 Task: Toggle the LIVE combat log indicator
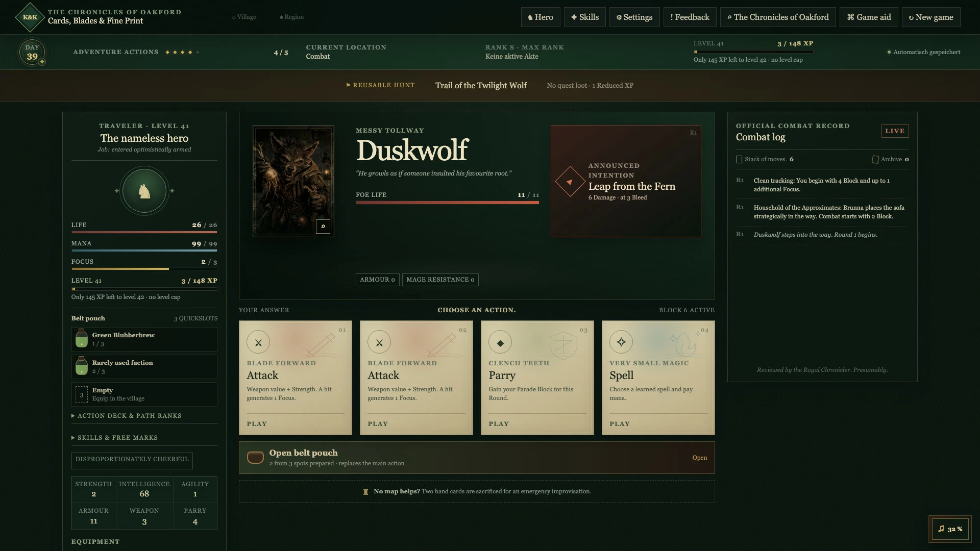(x=895, y=131)
